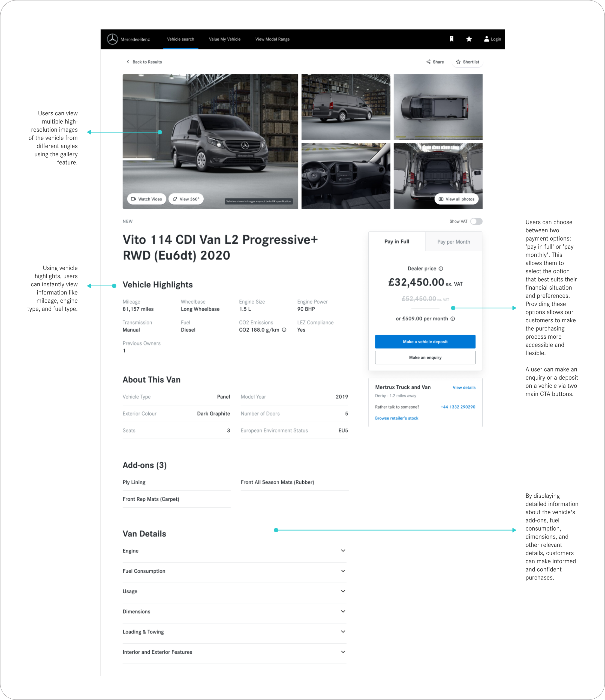Screen dimensions: 605x700
Task: Click the +44 1332 290290 phone link
Action: tap(458, 407)
